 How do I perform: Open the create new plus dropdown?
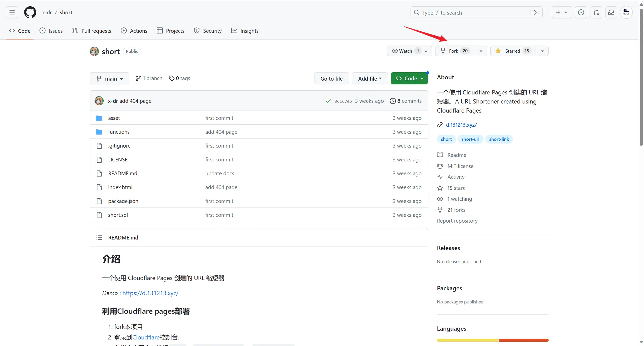pos(562,12)
